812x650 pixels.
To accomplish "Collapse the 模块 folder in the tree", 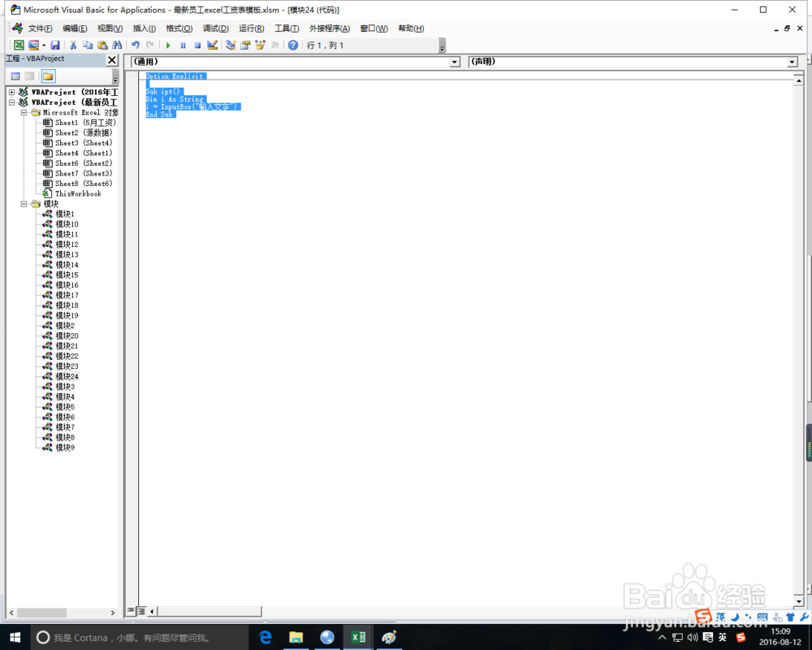I will 24,204.
